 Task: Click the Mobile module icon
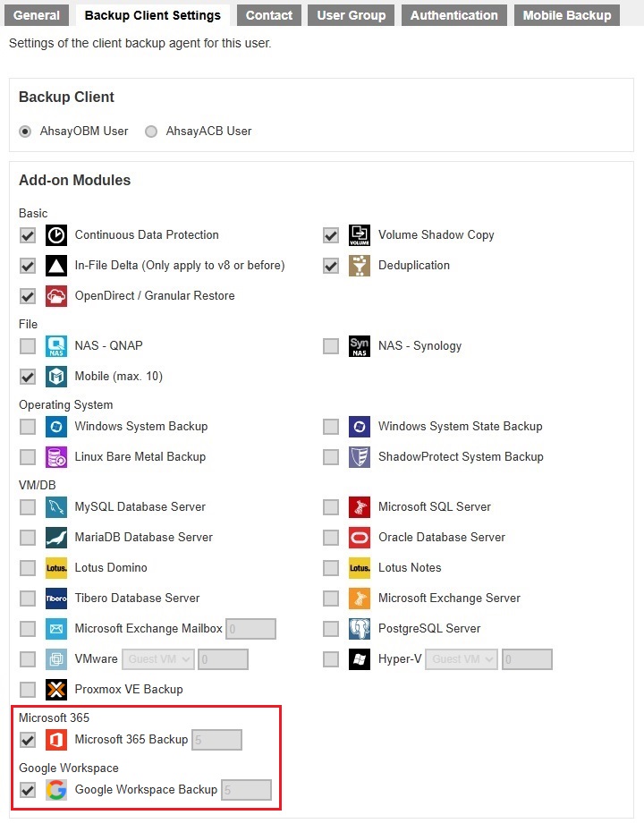pos(56,377)
